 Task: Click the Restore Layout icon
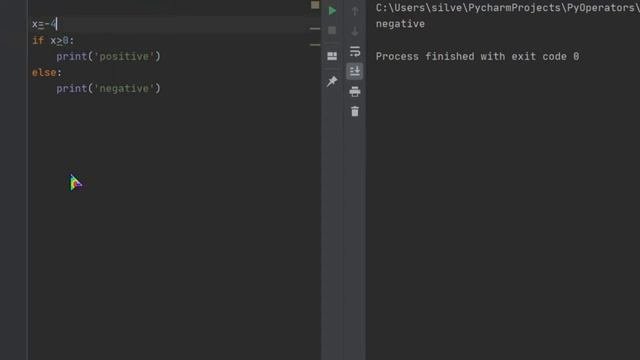coord(332,56)
